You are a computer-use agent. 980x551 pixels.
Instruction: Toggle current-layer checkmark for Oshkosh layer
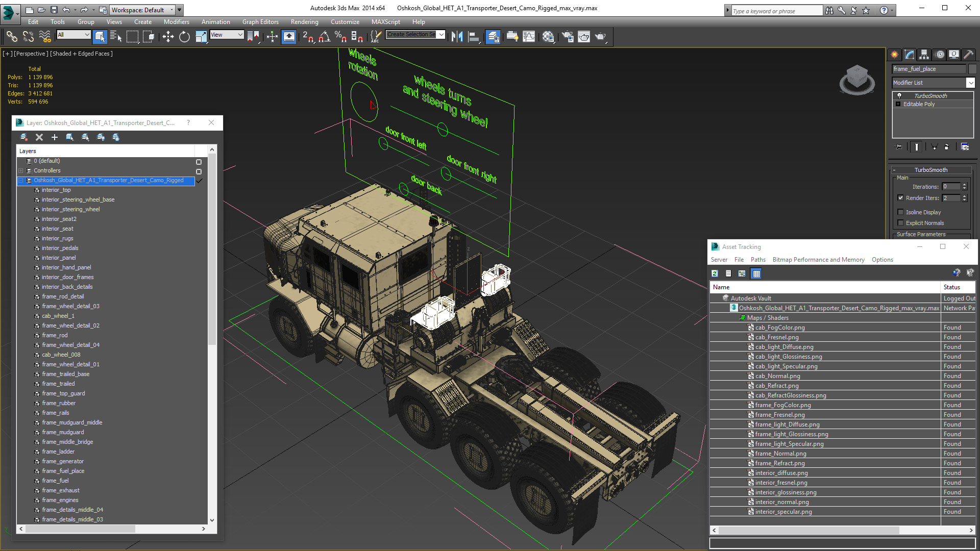(200, 181)
